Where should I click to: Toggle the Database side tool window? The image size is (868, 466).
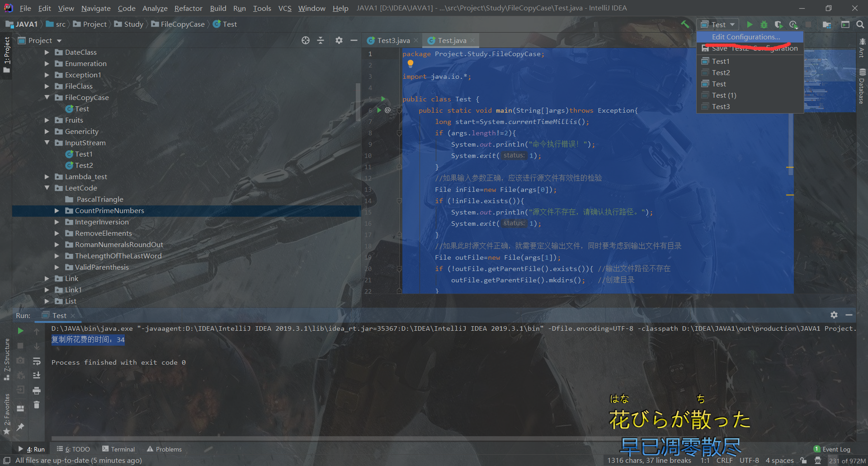click(x=862, y=86)
